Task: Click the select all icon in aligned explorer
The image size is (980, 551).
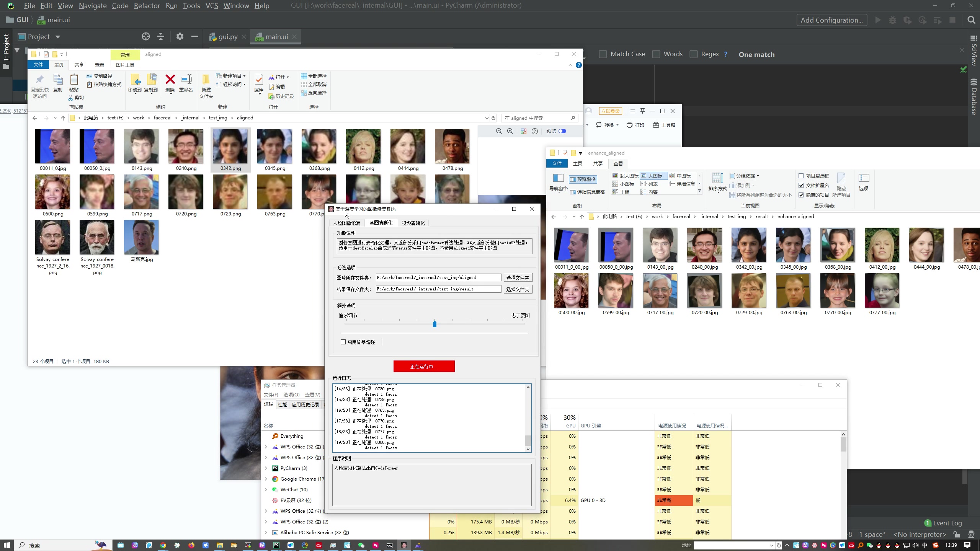Action: pos(304,76)
